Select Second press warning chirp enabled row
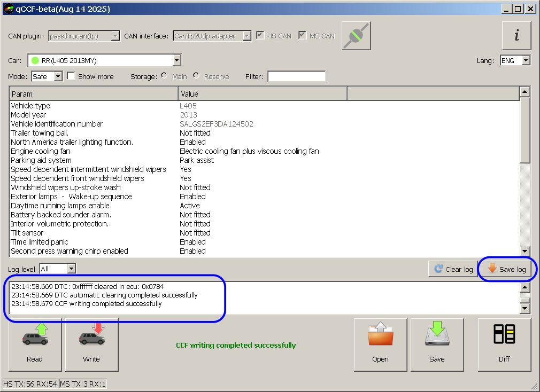This screenshot has height=392, width=540. [265, 251]
